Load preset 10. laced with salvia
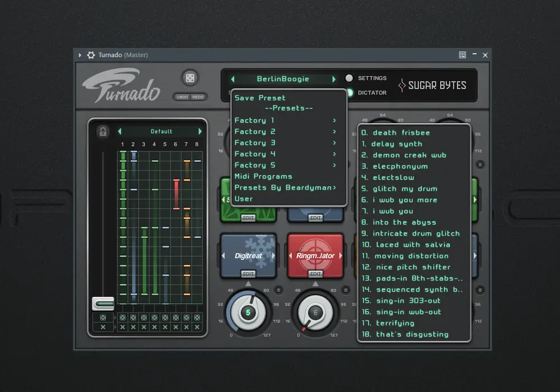Viewport: 560px width, 392px height. point(414,245)
